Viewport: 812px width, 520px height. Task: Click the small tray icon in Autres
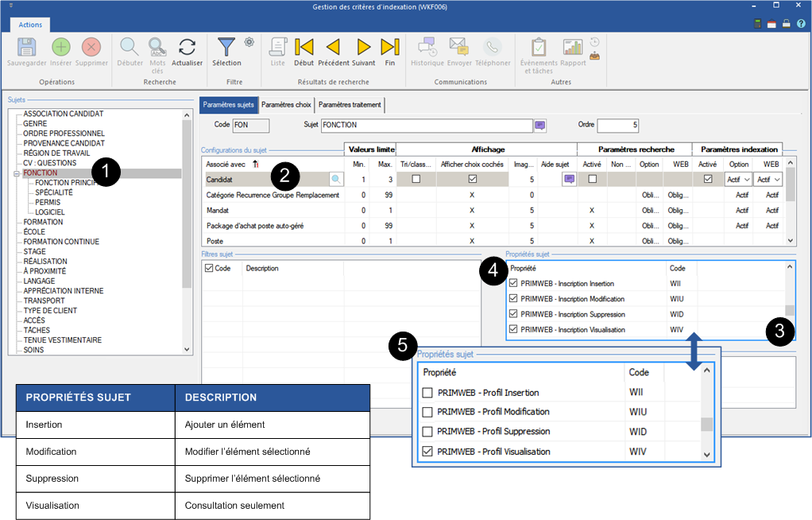coord(595,55)
